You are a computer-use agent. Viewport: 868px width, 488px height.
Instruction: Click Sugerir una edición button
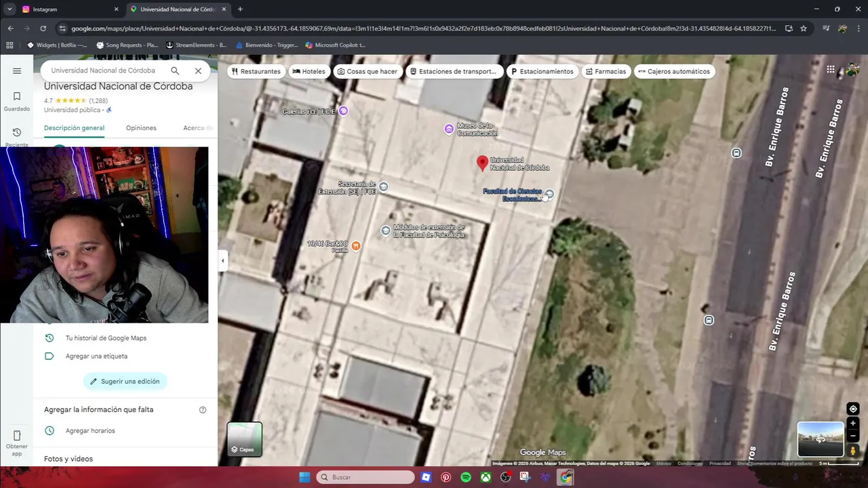pos(125,382)
